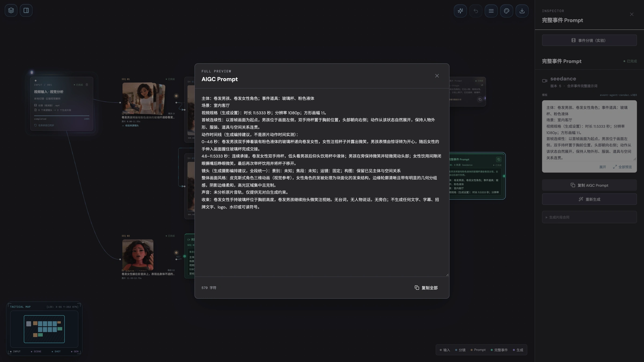Click the copy icon beside 复制全部
This screenshot has width=644, height=362.
coord(417,288)
